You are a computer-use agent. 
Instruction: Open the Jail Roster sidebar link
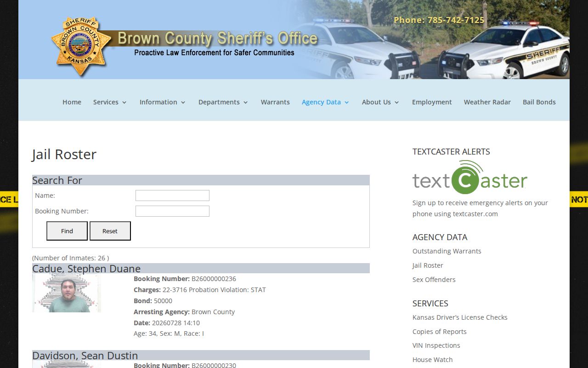(428, 265)
